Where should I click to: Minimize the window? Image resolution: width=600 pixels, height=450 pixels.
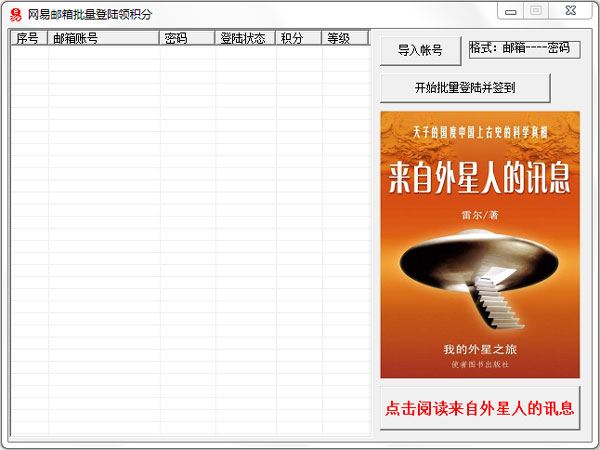coord(511,11)
